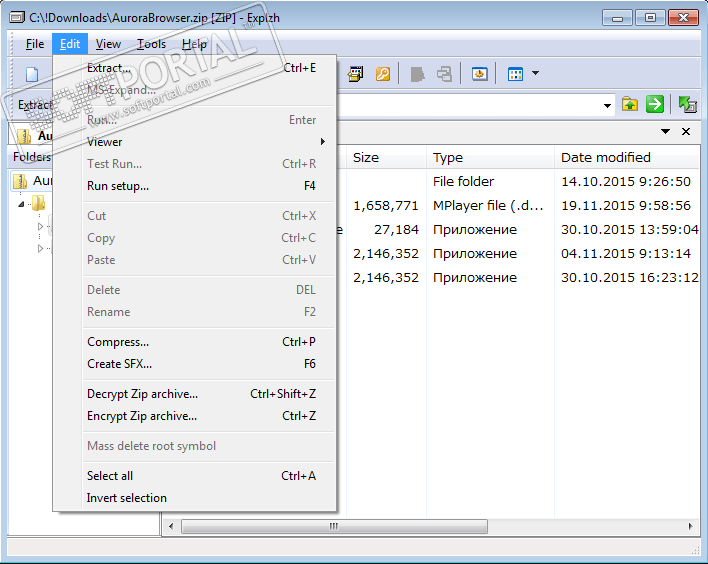The width and height of the screenshot is (708, 564).
Task: Close the open Edit menu
Action: tap(70, 44)
